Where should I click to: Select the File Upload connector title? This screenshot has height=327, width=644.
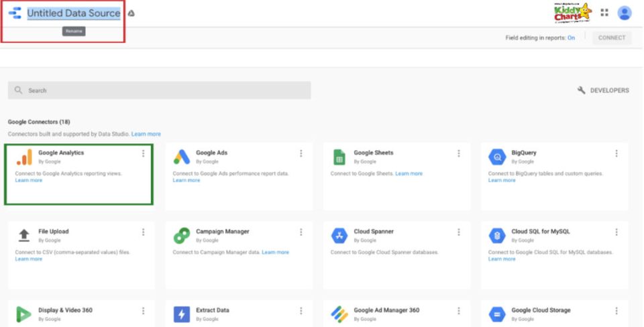pyautogui.click(x=54, y=231)
